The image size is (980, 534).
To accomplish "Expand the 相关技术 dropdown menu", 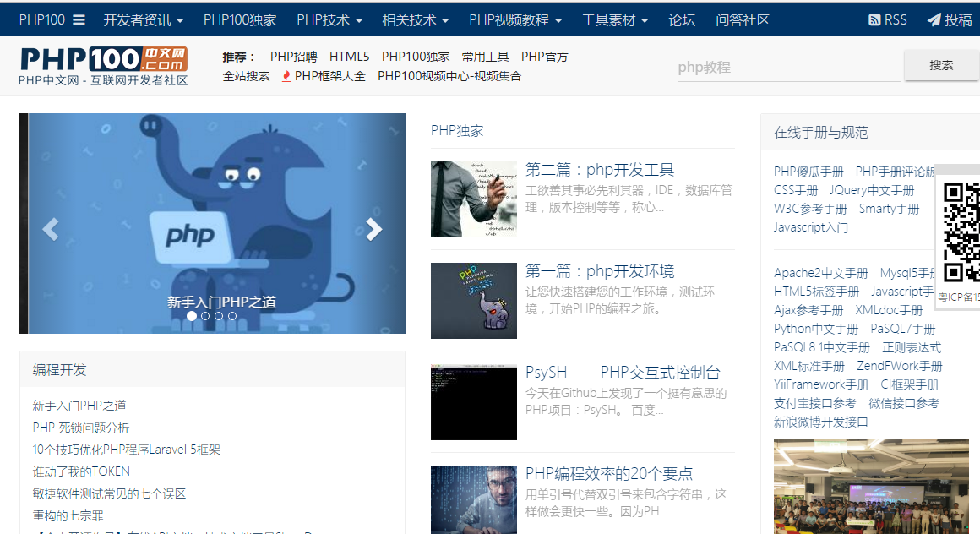I will click(415, 20).
